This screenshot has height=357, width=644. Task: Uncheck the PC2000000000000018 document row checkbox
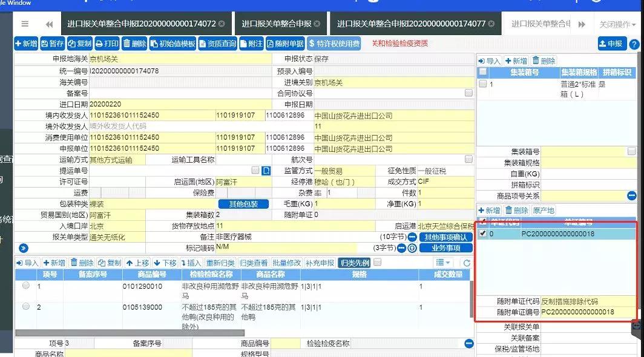482,234
